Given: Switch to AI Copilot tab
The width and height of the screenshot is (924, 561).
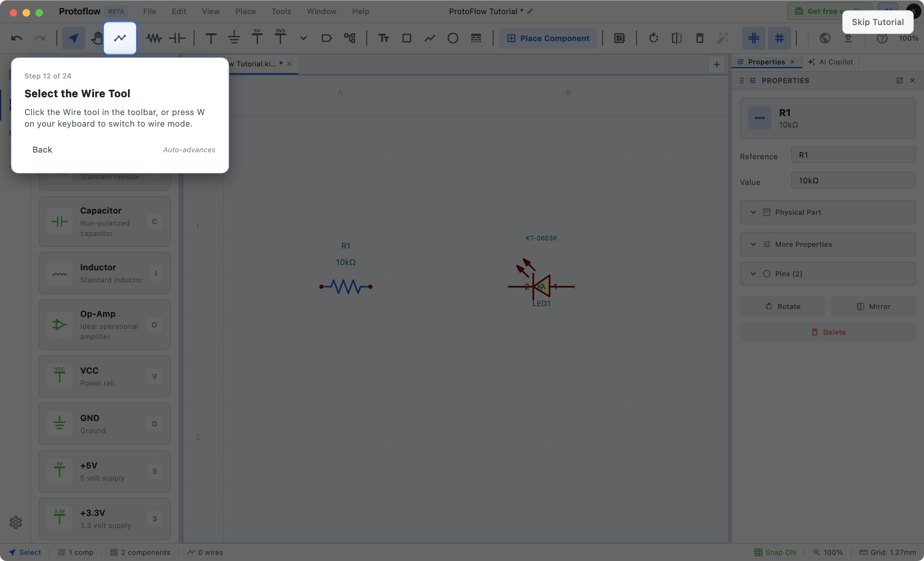Looking at the screenshot, I should tap(831, 62).
